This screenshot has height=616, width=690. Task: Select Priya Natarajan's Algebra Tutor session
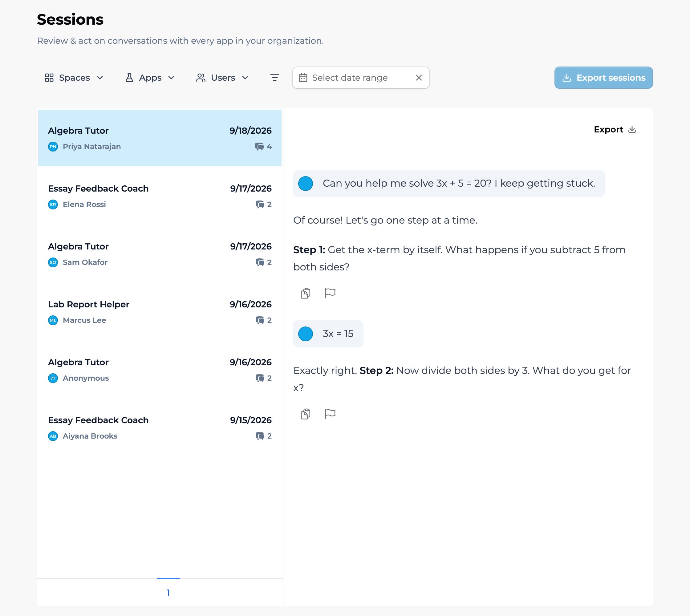click(160, 138)
